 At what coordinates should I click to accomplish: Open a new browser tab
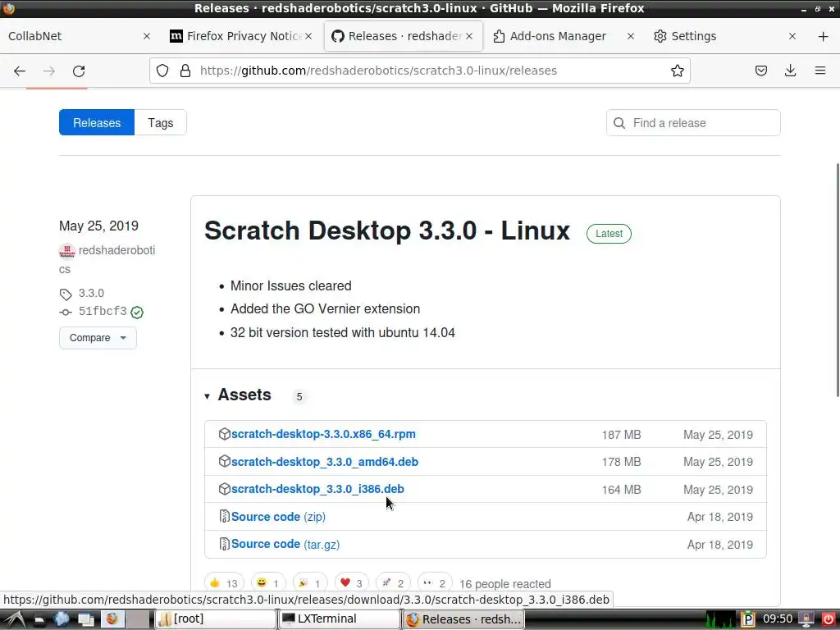[823, 36]
